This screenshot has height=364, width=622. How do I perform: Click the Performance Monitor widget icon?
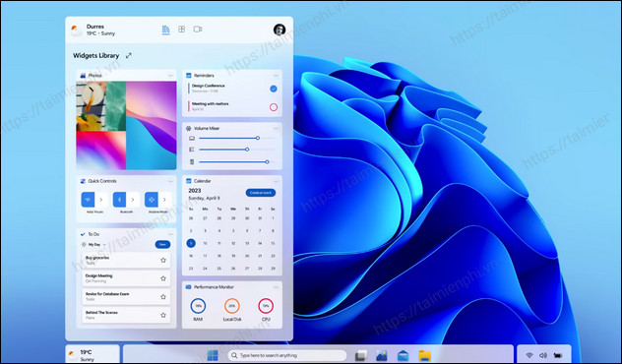click(188, 287)
